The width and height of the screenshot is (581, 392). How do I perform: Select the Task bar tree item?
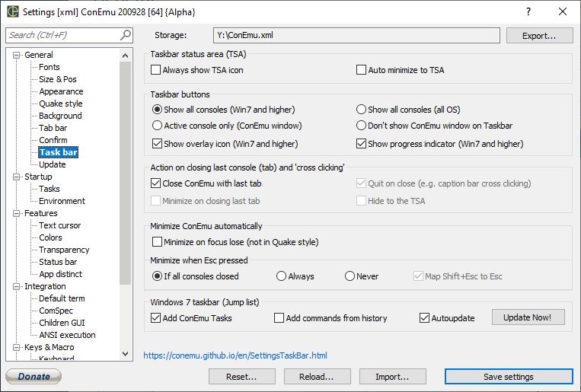pos(58,152)
